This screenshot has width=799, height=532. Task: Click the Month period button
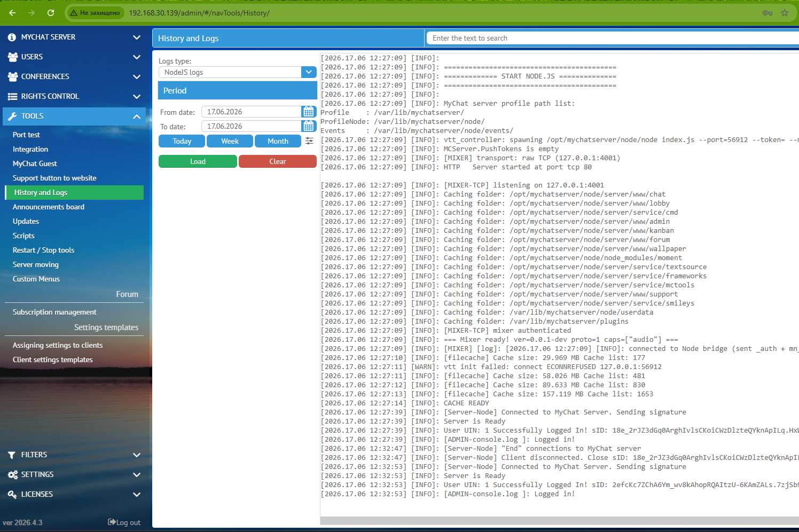[278, 141]
